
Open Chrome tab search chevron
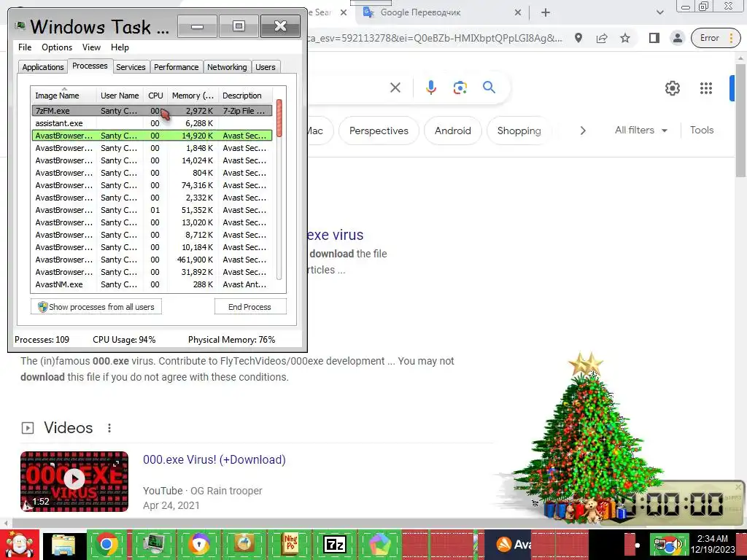point(659,12)
